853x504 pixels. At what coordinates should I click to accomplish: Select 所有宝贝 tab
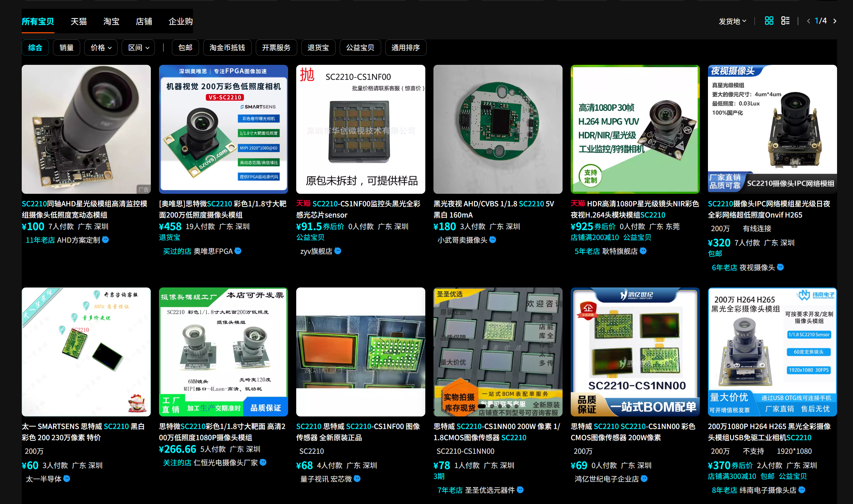[x=38, y=21]
